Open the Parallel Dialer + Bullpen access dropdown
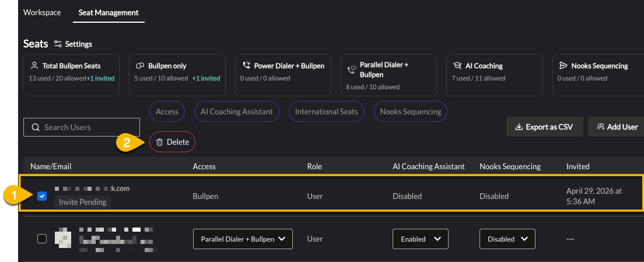Image resolution: width=644 pixels, height=262 pixels. (x=243, y=239)
